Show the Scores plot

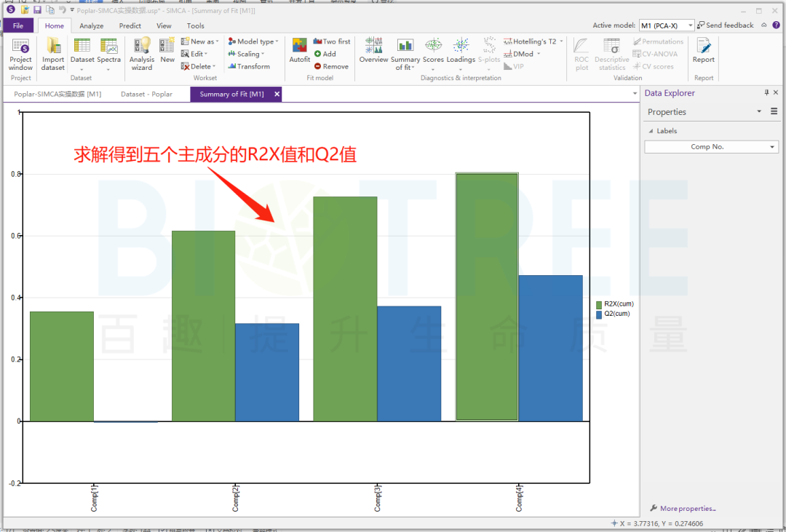point(433,51)
